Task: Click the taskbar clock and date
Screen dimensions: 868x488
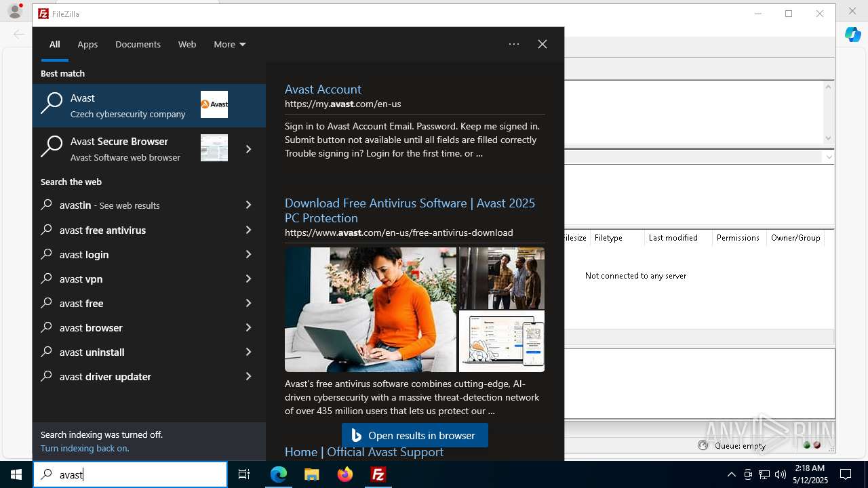Action: 810,474
